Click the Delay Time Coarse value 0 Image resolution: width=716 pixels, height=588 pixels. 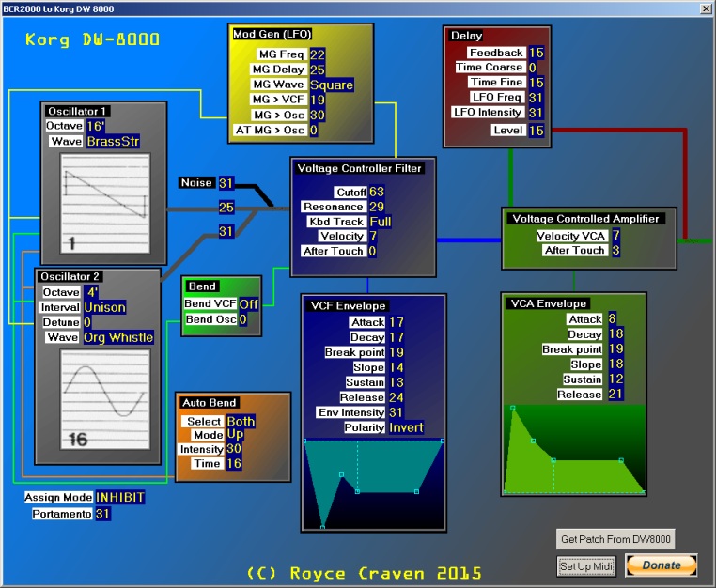click(533, 68)
